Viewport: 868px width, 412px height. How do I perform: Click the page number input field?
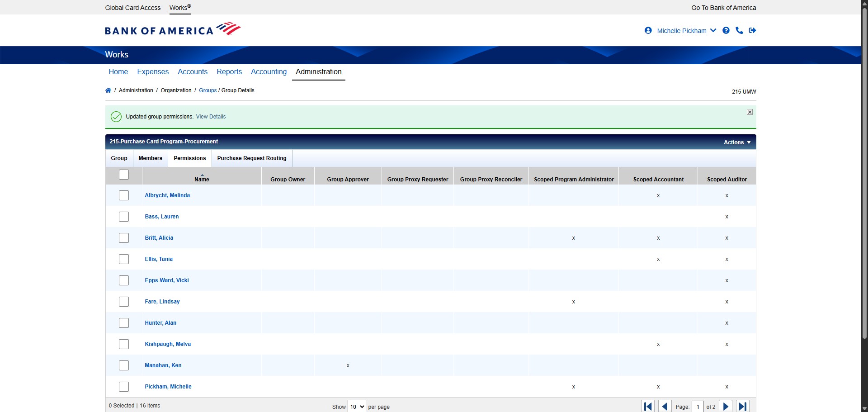(x=698, y=407)
